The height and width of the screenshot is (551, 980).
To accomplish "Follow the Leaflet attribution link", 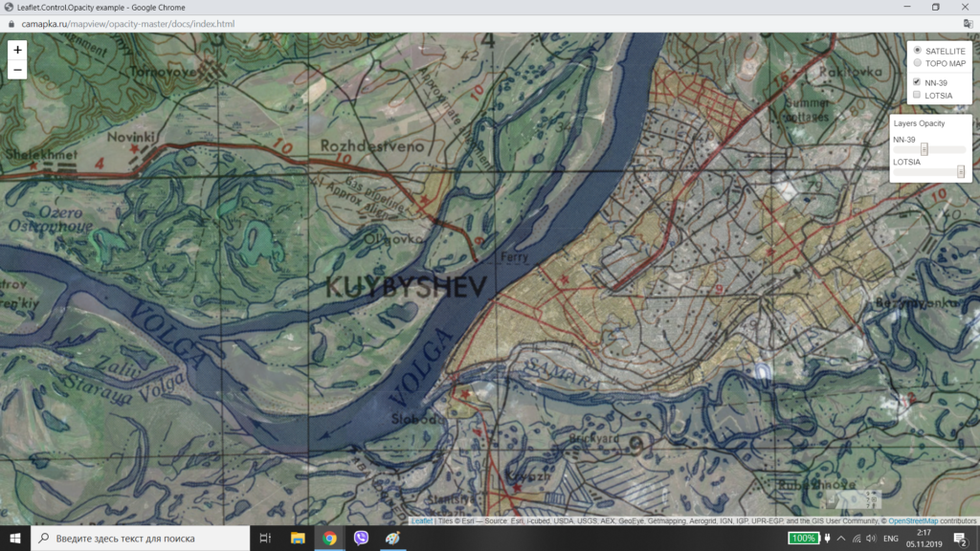I will click(421, 521).
